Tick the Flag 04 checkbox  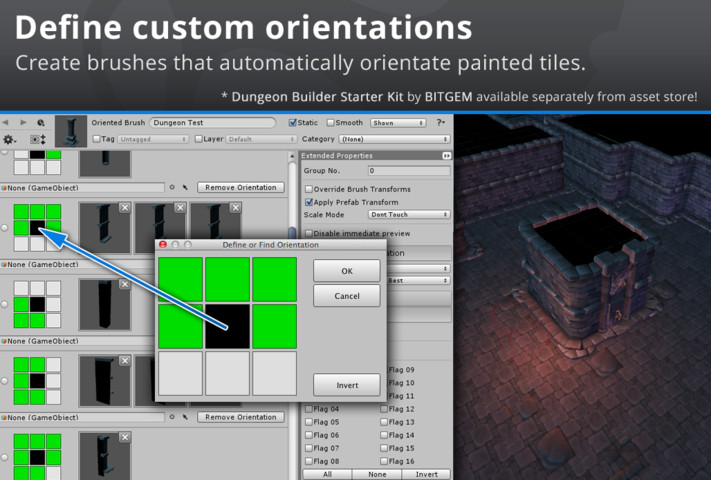pyautogui.click(x=309, y=409)
